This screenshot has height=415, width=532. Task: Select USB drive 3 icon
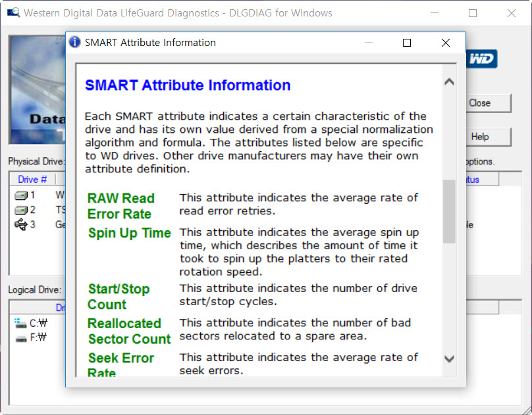coord(20,225)
